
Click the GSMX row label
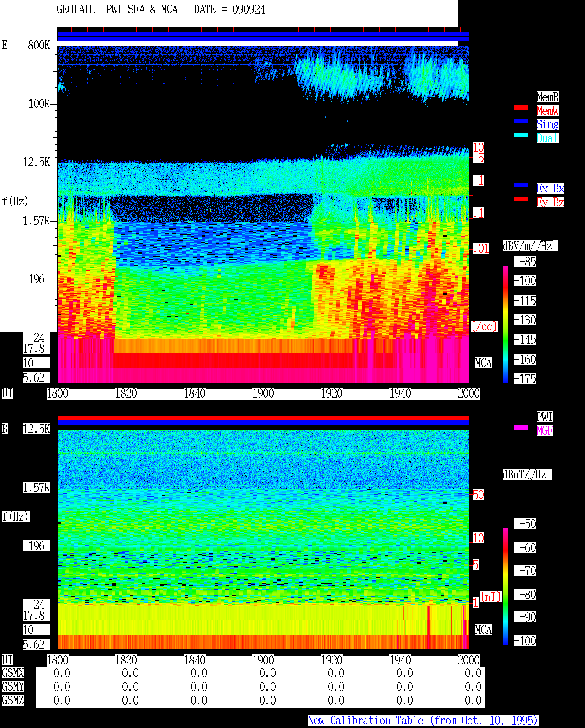[x=13, y=673]
